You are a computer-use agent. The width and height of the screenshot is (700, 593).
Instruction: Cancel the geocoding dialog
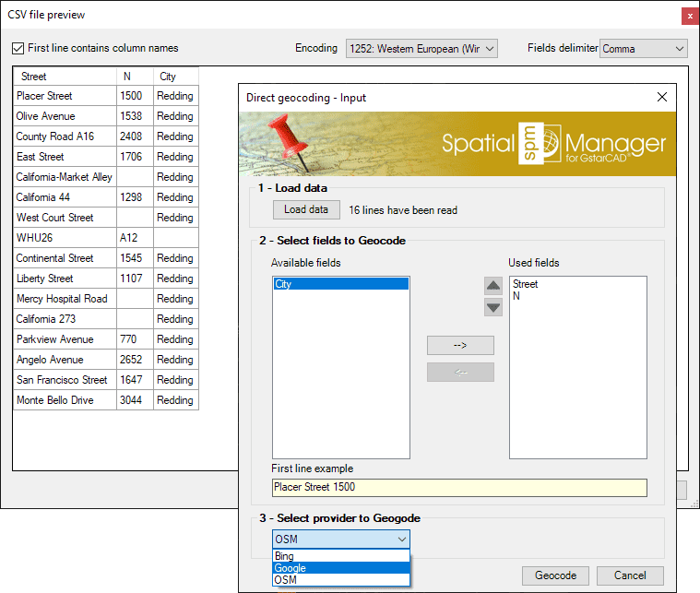[630, 575]
